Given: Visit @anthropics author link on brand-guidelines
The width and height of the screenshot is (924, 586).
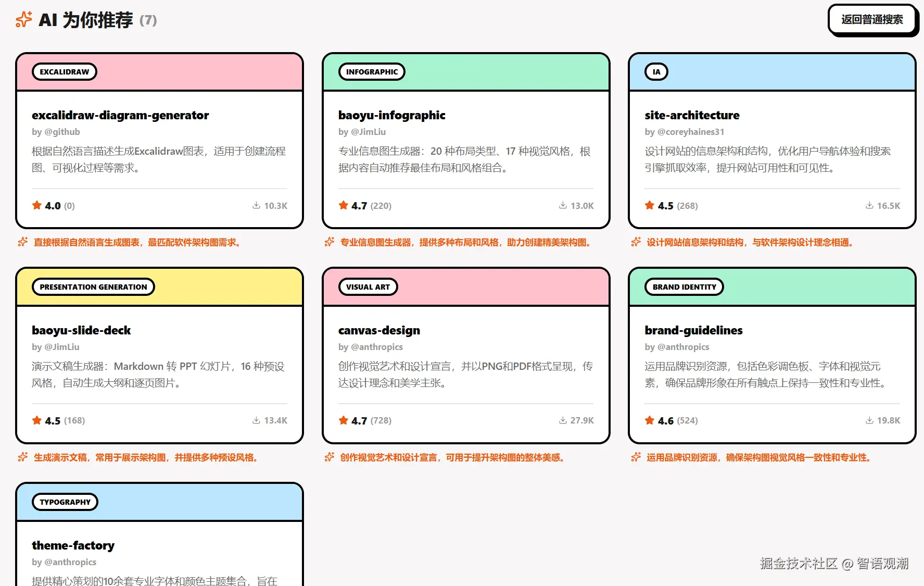Looking at the screenshot, I should point(683,347).
